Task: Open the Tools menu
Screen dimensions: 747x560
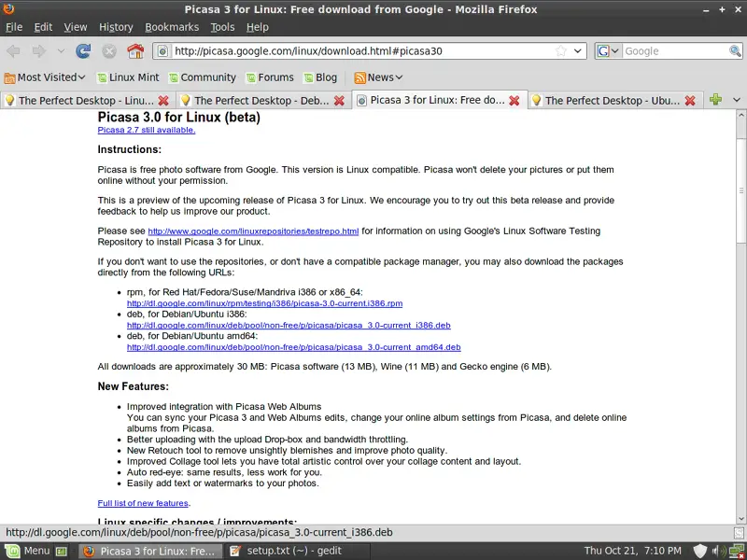Action: 222,27
